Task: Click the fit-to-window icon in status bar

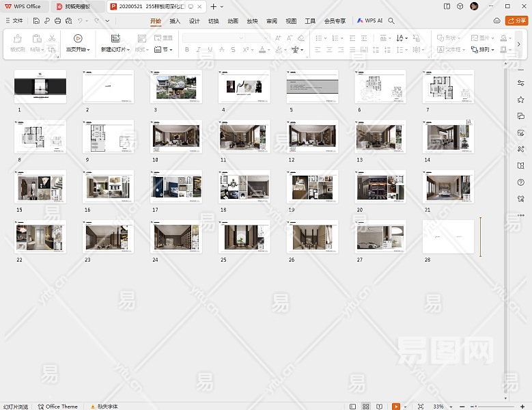Action: click(x=420, y=406)
